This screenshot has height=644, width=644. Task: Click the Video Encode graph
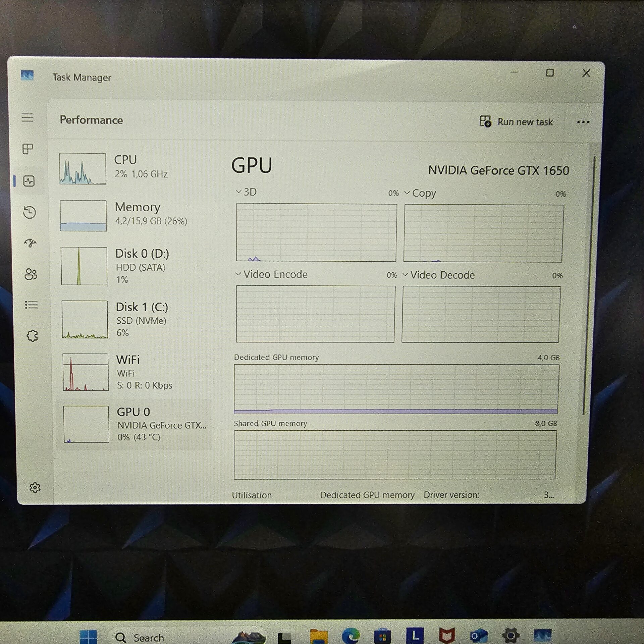pyautogui.click(x=315, y=314)
